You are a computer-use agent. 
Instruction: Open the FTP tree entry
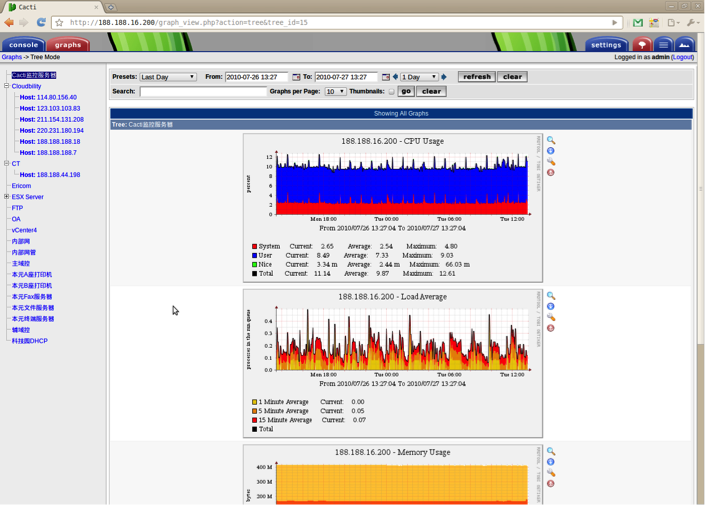point(17,208)
